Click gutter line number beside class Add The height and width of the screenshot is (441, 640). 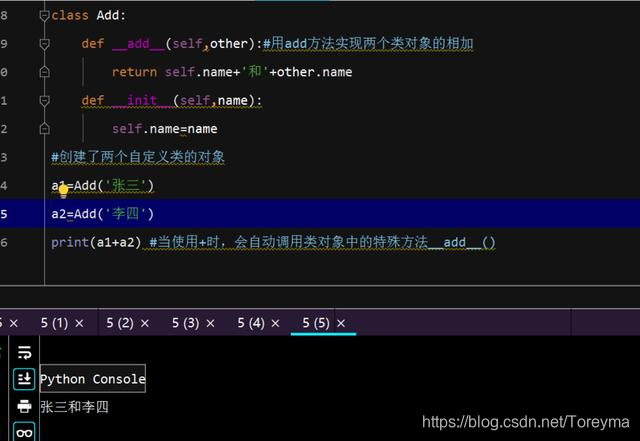pyautogui.click(x=4, y=16)
